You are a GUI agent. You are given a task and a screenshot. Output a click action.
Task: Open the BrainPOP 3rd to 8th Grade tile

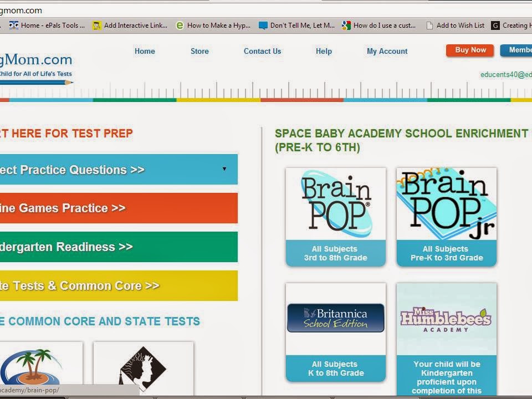pos(336,217)
